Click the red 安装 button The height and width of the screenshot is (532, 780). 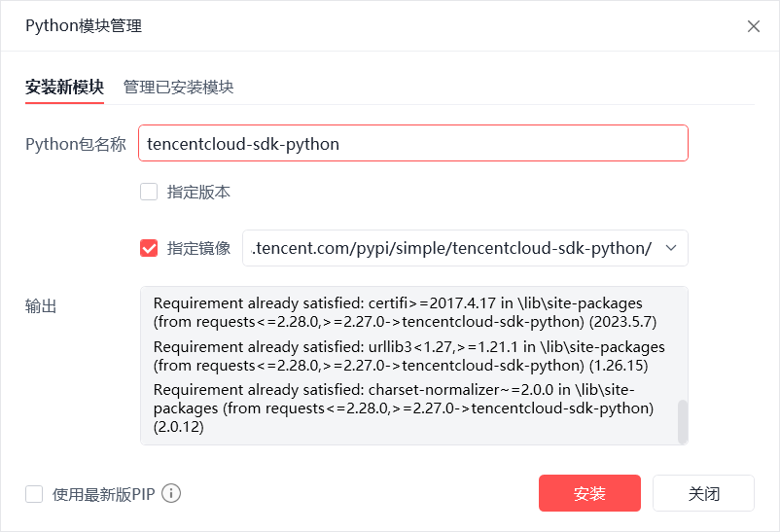click(589, 493)
